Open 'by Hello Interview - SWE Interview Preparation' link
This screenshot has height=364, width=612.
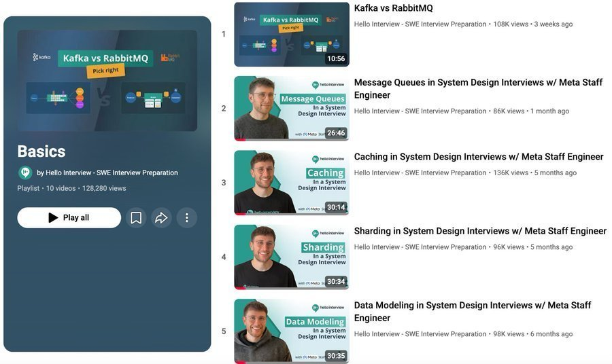(x=107, y=172)
